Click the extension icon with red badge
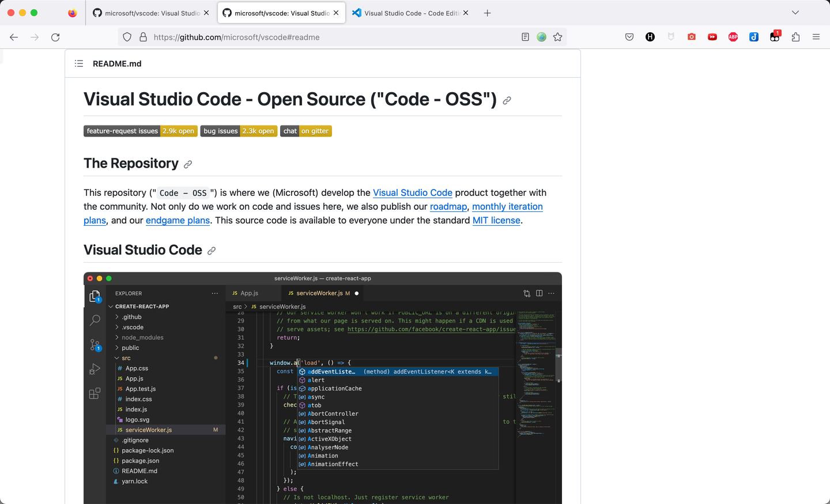This screenshot has height=504, width=830. click(775, 36)
